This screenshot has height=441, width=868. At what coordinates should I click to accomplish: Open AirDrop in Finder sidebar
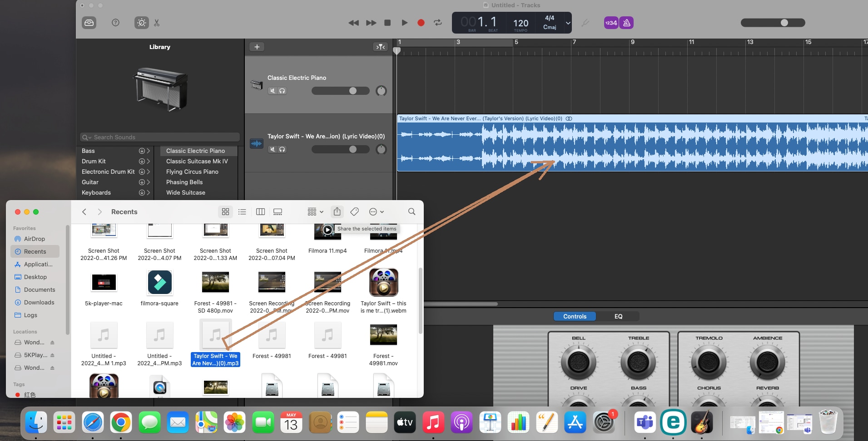[35, 239]
